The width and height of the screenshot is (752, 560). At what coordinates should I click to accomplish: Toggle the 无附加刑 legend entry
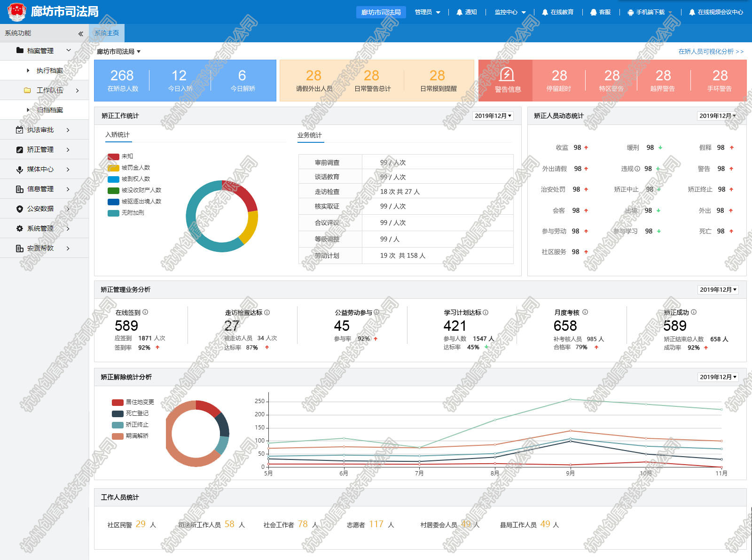(126, 213)
